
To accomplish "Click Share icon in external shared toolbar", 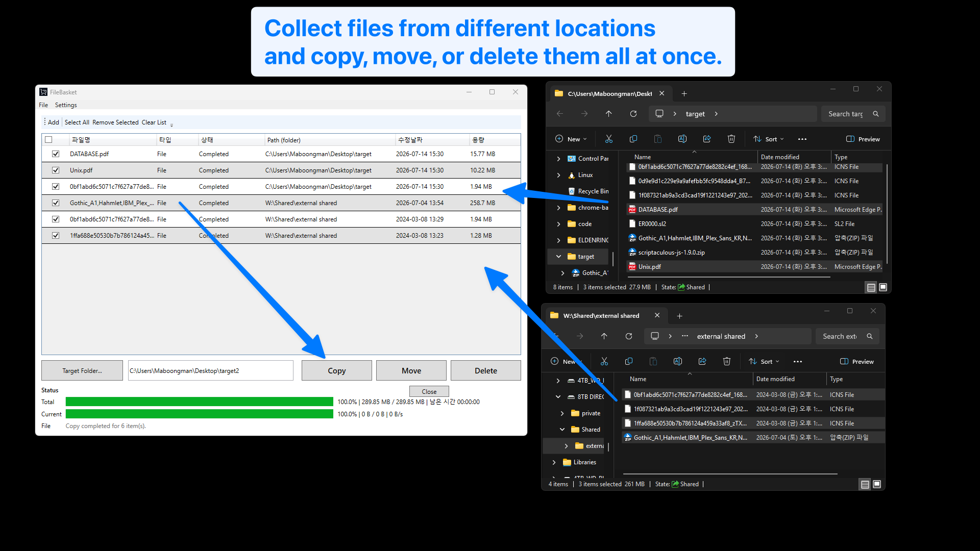I will pos(702,361).
